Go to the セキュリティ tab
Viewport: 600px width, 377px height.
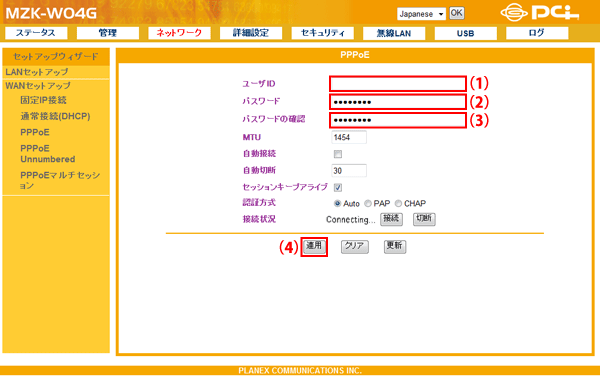click(322, 33)
